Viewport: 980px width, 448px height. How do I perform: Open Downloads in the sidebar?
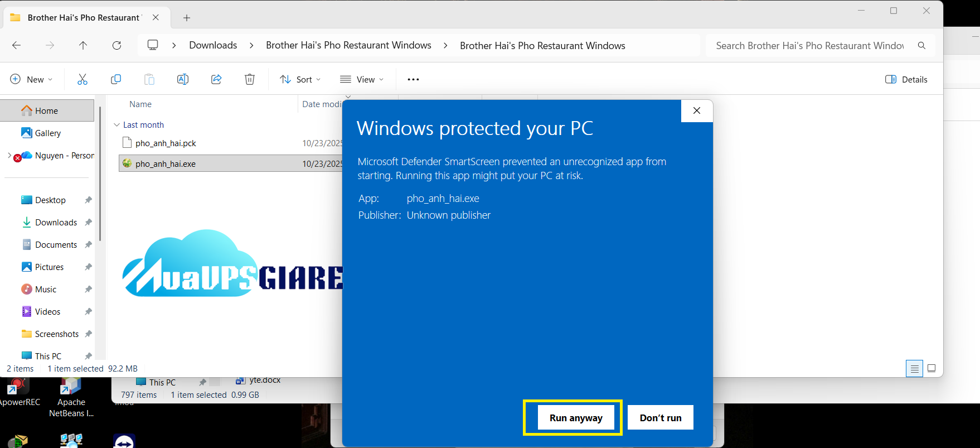(56, 222)
